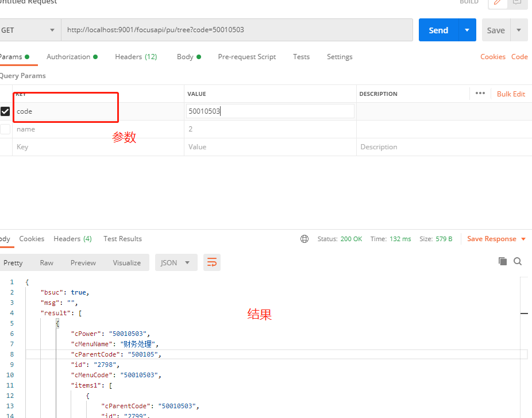
Task: Open the JSON format dropdown
Action: pos(176,263)
